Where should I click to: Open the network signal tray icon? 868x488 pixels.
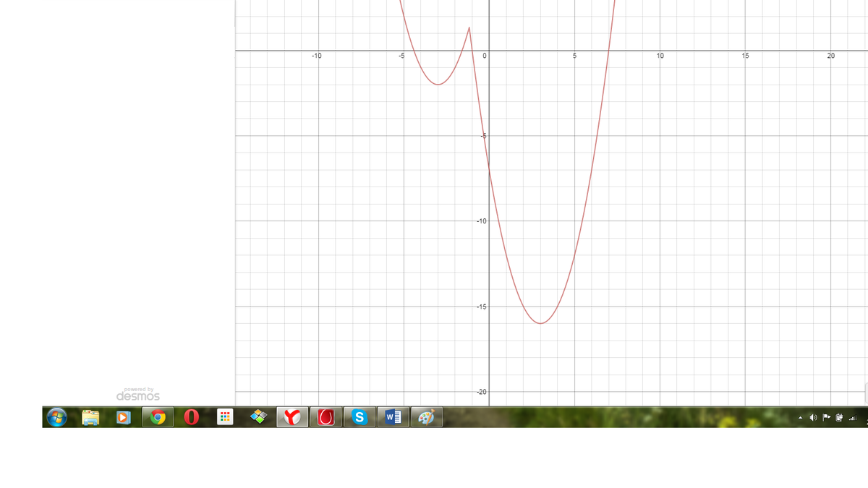click(x=853, y=417)
